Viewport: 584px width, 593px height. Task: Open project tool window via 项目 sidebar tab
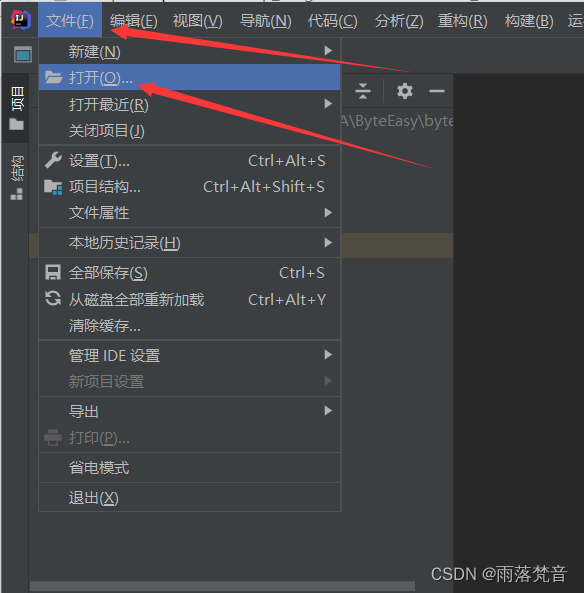point(17,108)
